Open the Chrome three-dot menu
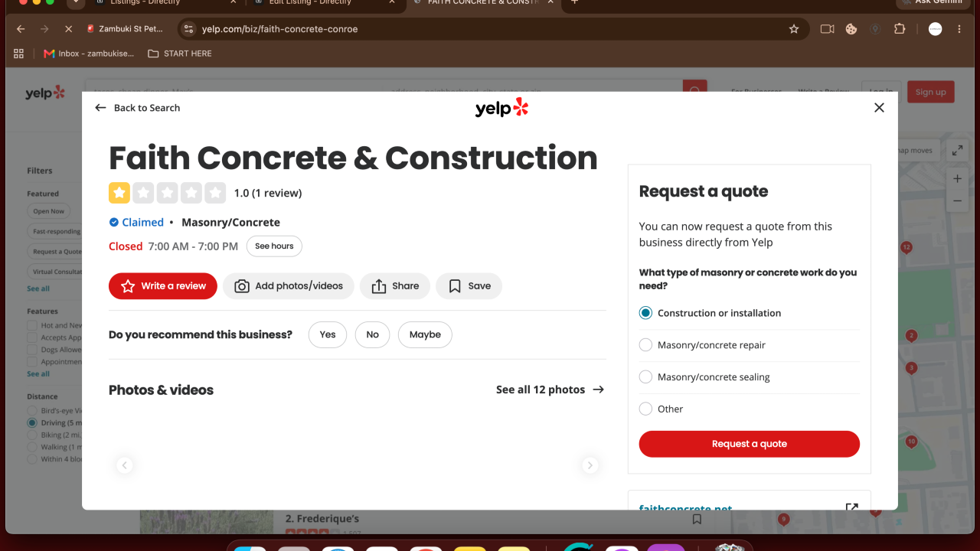 [x=959, y=29]
